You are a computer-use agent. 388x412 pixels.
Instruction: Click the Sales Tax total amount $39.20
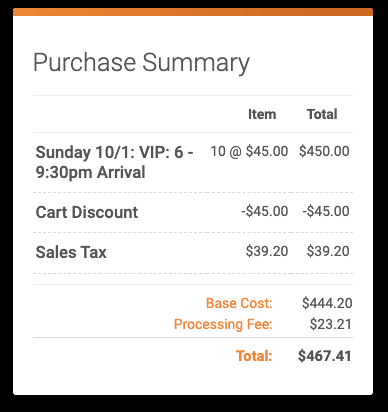[x=328, y=251]
